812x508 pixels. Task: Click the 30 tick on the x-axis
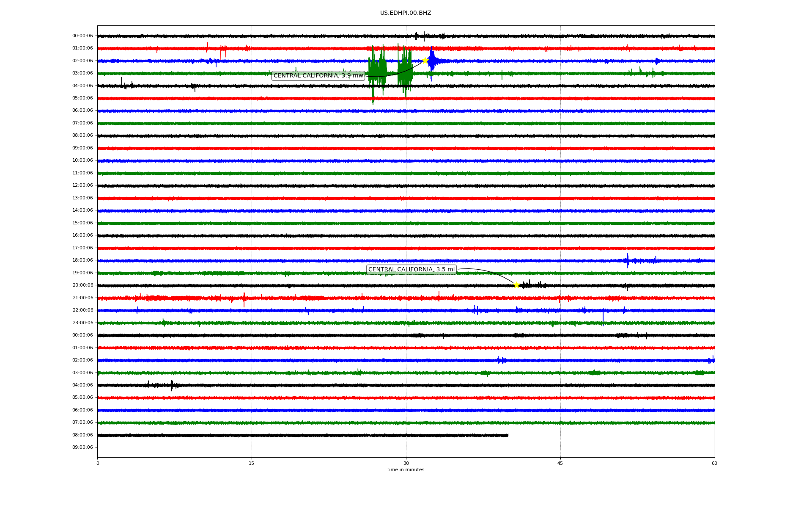[406, 463]
